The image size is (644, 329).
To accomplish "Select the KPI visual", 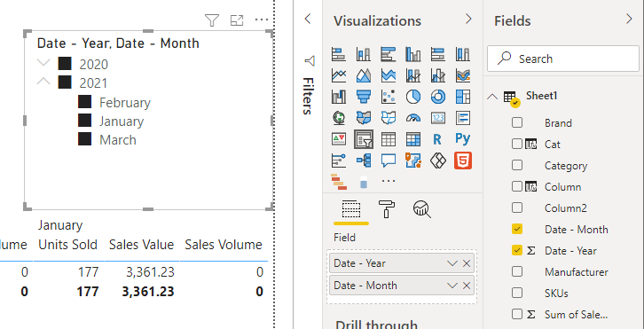I will pyautogui.click(x=339, y=139).
